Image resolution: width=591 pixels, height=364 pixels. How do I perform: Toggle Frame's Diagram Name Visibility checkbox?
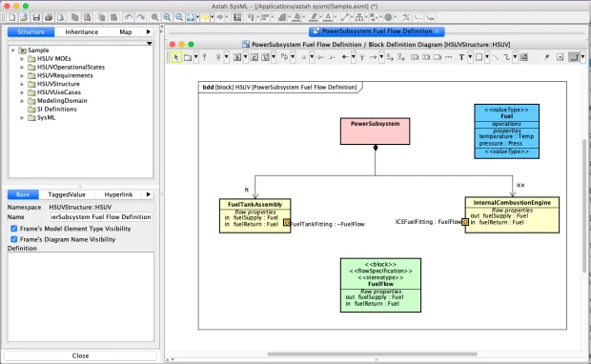pyautogui.click(x=14, y=239)
